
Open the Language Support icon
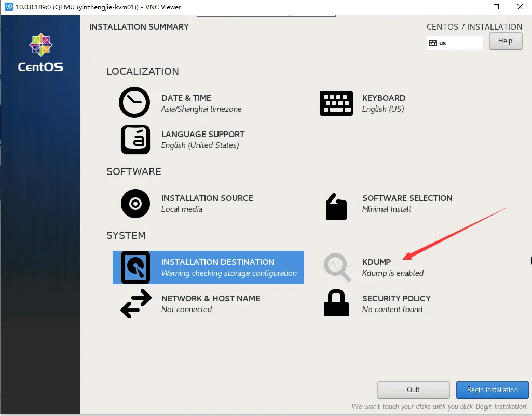point(135,140)
